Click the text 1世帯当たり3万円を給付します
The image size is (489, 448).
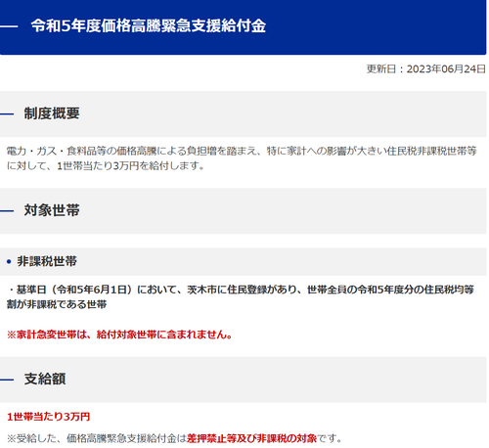click(x=131, y=165)
